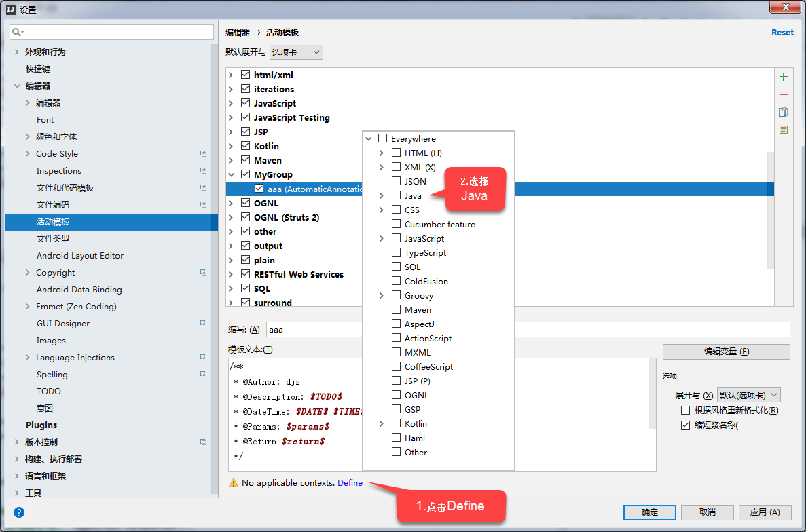Expand the Java context node
This screenshot has height=532, width=806.
click(382, 195)
